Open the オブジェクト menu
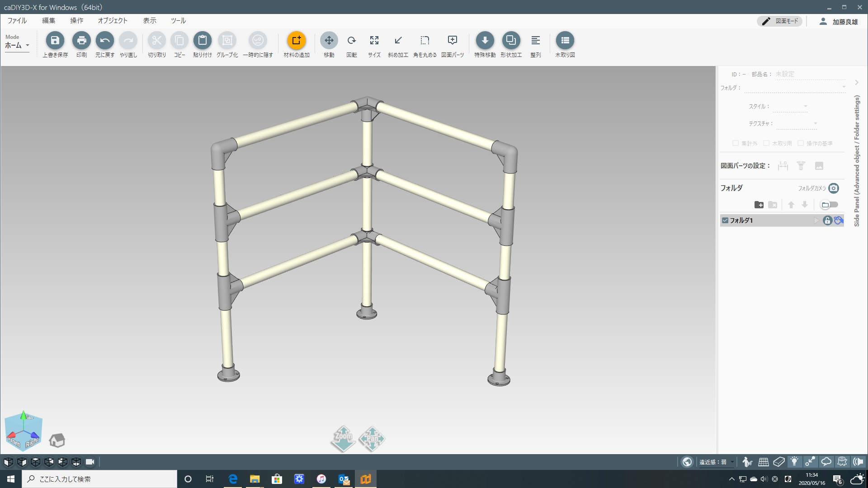The height and width of the screenshot is (488, 868). click(x=113, y=21)
